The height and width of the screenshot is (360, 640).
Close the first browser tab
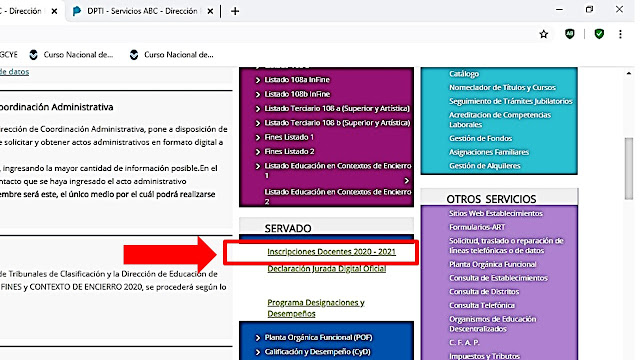[x=54, y=11]
